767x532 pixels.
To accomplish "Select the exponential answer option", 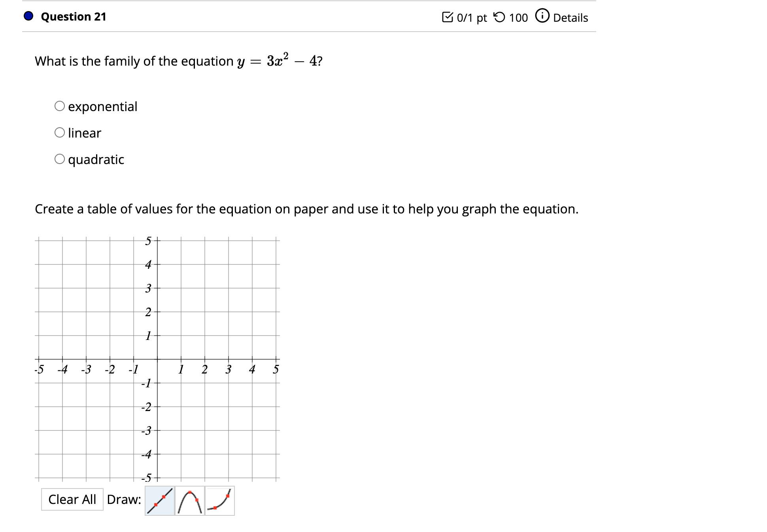I will tap(60, 106).
